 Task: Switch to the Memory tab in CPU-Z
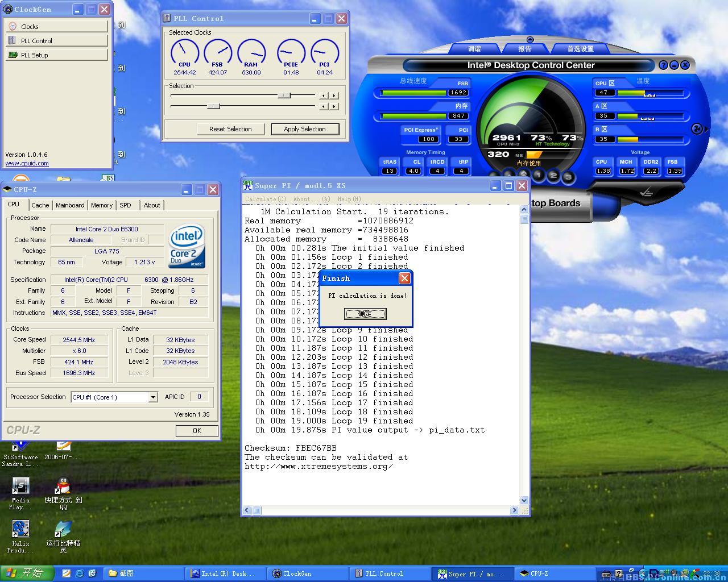tap(102, 205)
